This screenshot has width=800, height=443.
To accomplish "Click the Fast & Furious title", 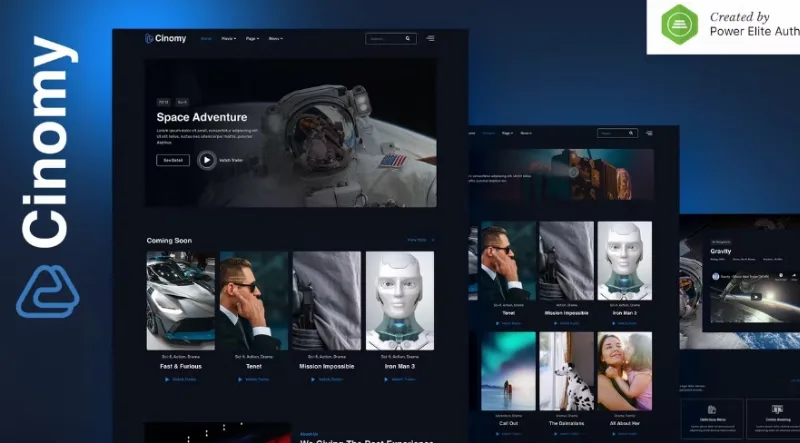I will coord(181,366).
